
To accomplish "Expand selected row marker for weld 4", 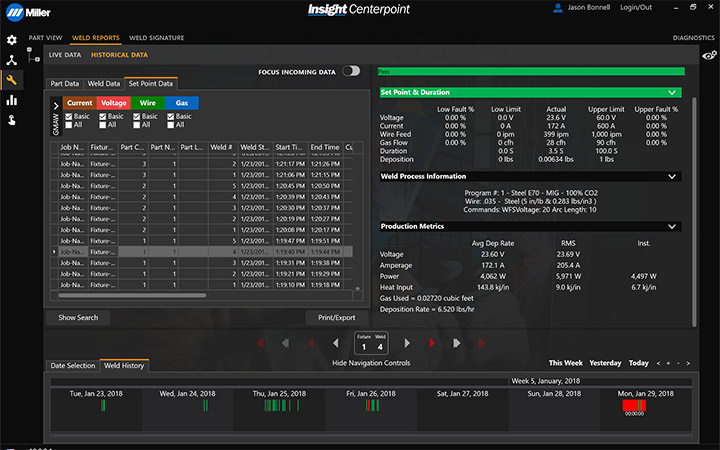I will [54, 252].
